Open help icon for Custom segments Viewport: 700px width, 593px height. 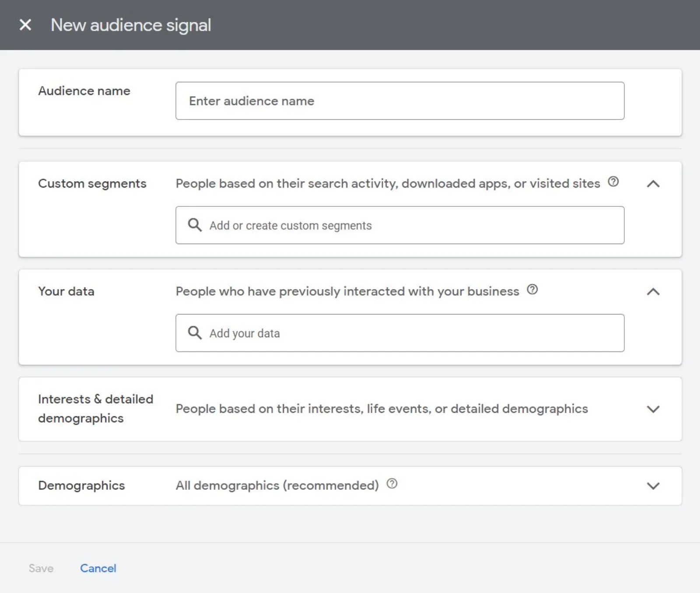613,181
